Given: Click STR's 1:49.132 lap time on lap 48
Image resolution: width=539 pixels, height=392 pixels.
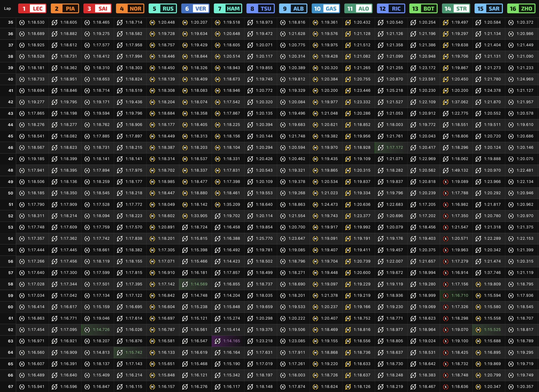Looking at the screenshot, I should point(460,170).
